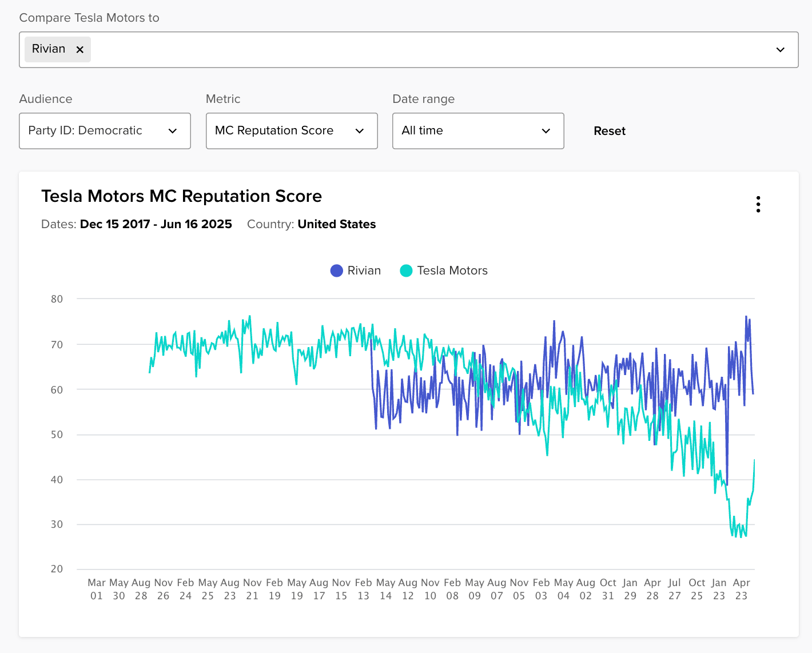The width and height of the screenshot is (812, 653).
Task: Click the Reset button
Action: click(x=610, y=131)
